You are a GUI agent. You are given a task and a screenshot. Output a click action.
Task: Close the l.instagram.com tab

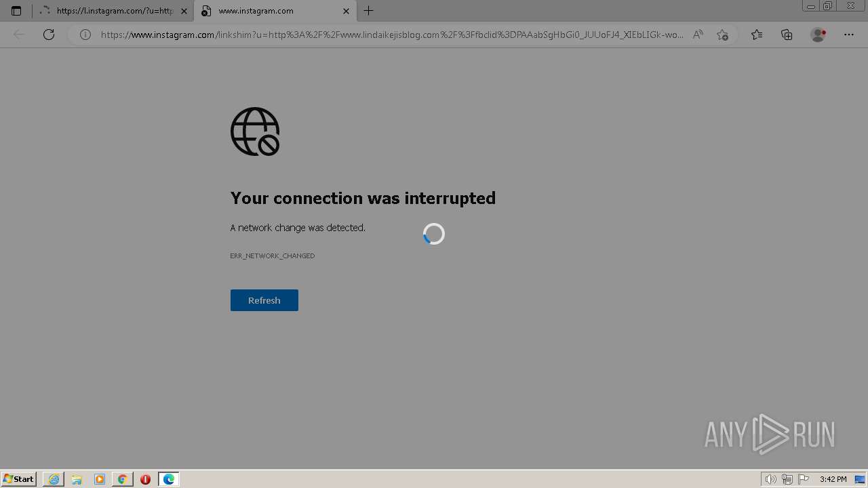click(x=184, y=11)
